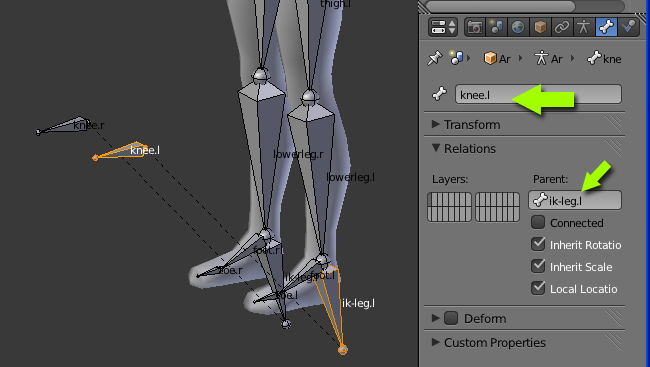Switch to Scene properties tab
This screenshot has height=367, width=650.
496,27
